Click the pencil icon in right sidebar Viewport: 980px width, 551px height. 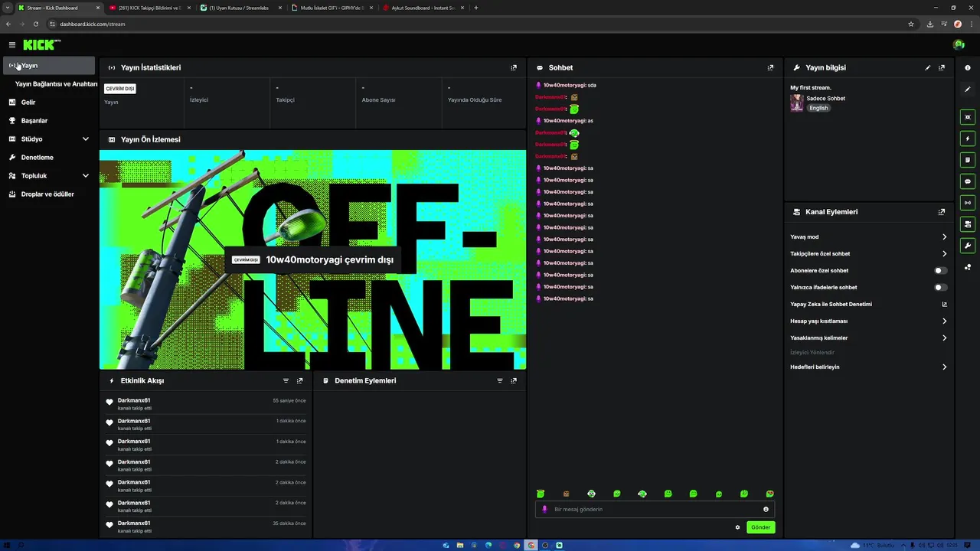click(968, 89)
